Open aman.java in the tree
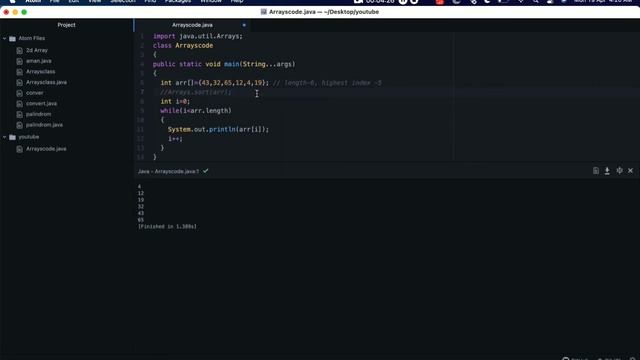Viewport: 640px width, 360px height. 39,61
